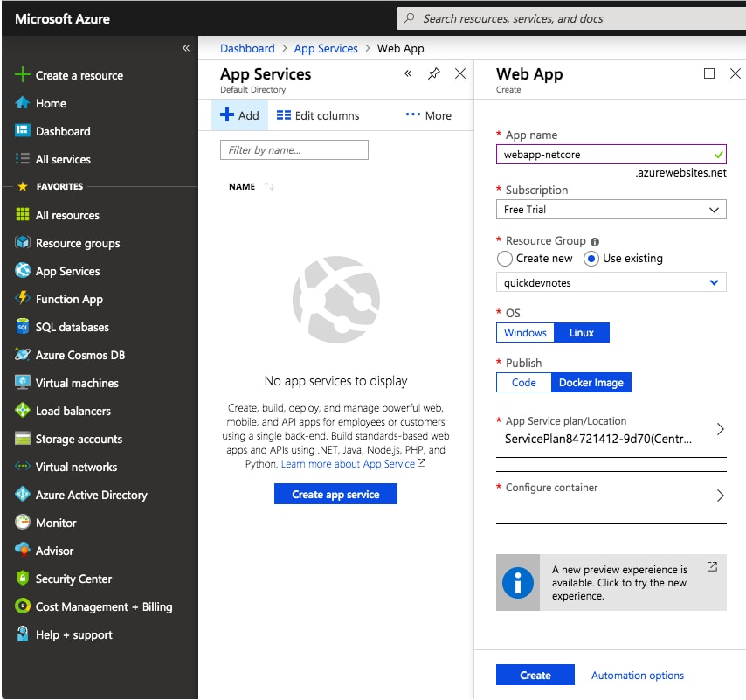This screenshot has height=700, width=746.
Task: Open the Azure Active Directory icon
Action: click(23, 494)
